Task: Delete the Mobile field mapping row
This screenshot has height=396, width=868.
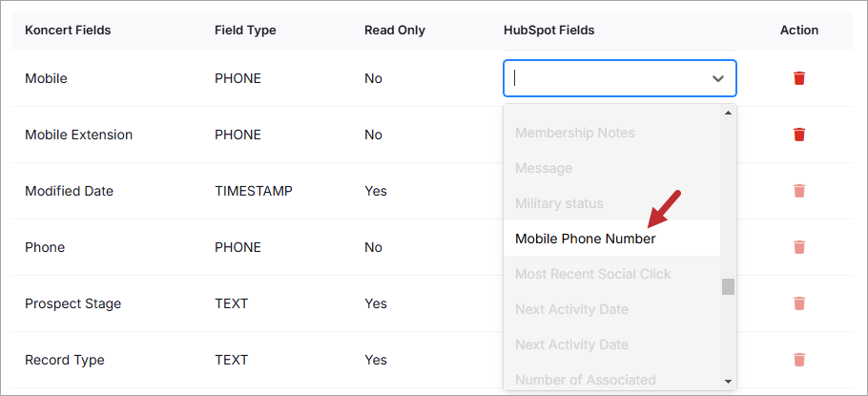Action: [x=798, y=78]
